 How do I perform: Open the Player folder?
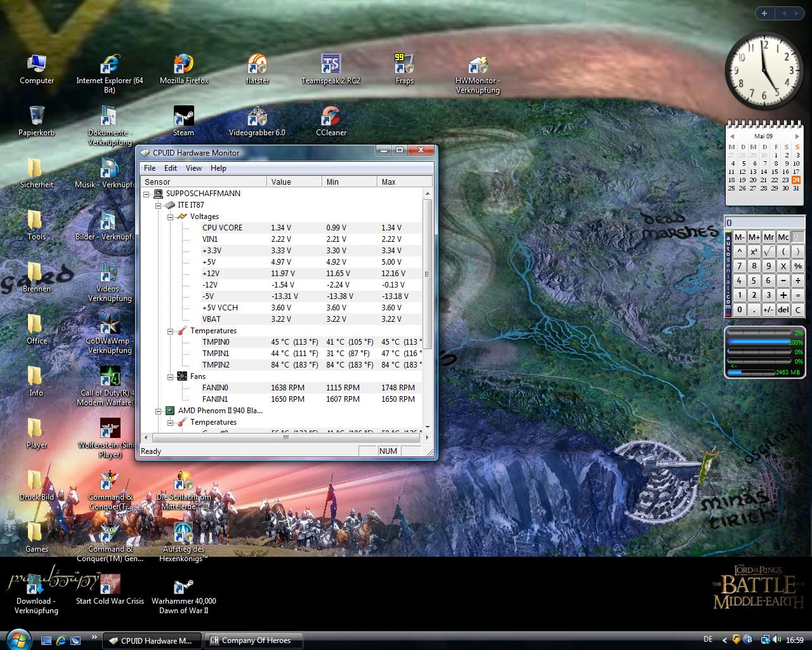[x=36, y=434]
